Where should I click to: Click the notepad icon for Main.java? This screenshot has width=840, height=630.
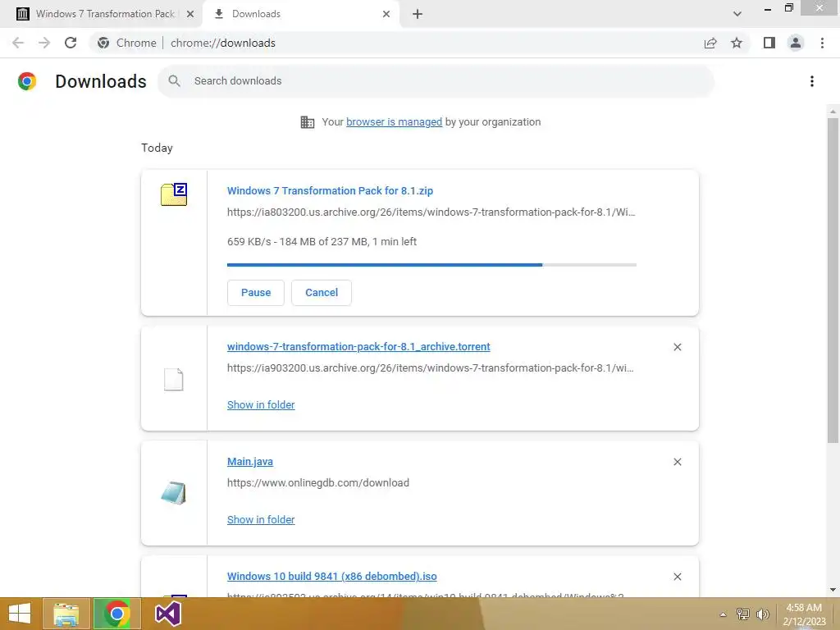point(174,493)
